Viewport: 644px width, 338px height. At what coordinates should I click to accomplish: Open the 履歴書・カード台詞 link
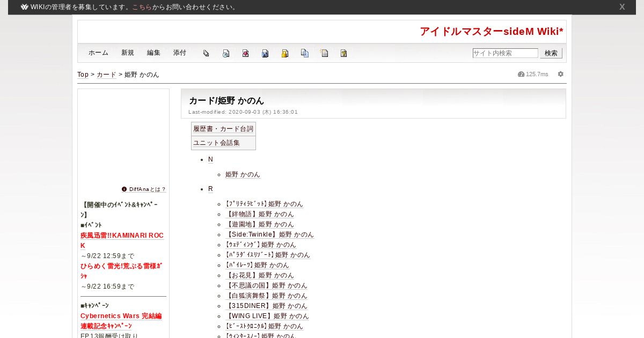[223, 129]
